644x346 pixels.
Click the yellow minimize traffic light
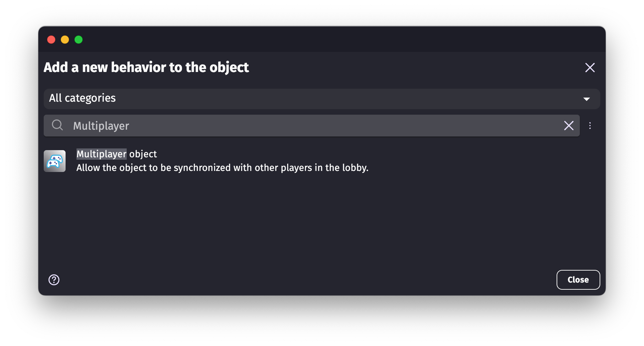[x=65, y=40]
